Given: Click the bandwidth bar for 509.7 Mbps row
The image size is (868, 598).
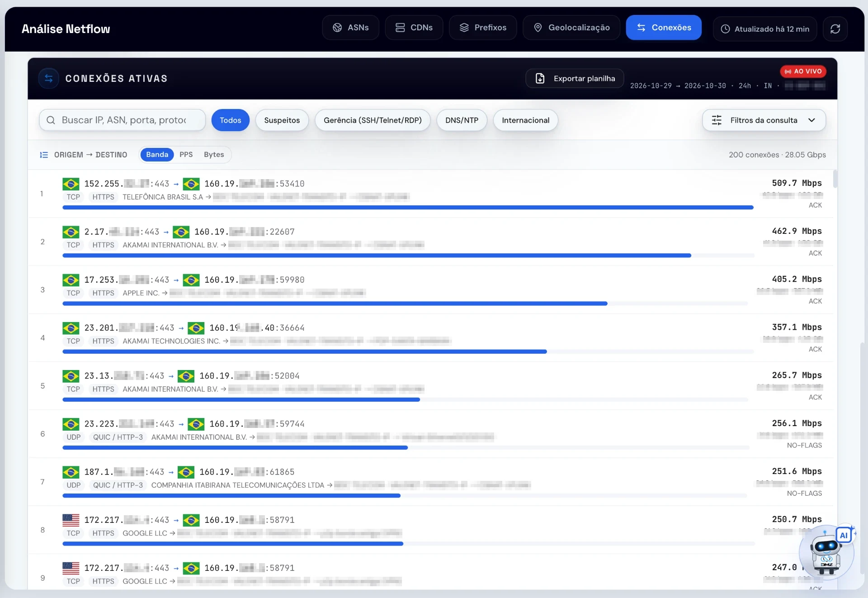Looking at the screenshot, I should 408,208.
